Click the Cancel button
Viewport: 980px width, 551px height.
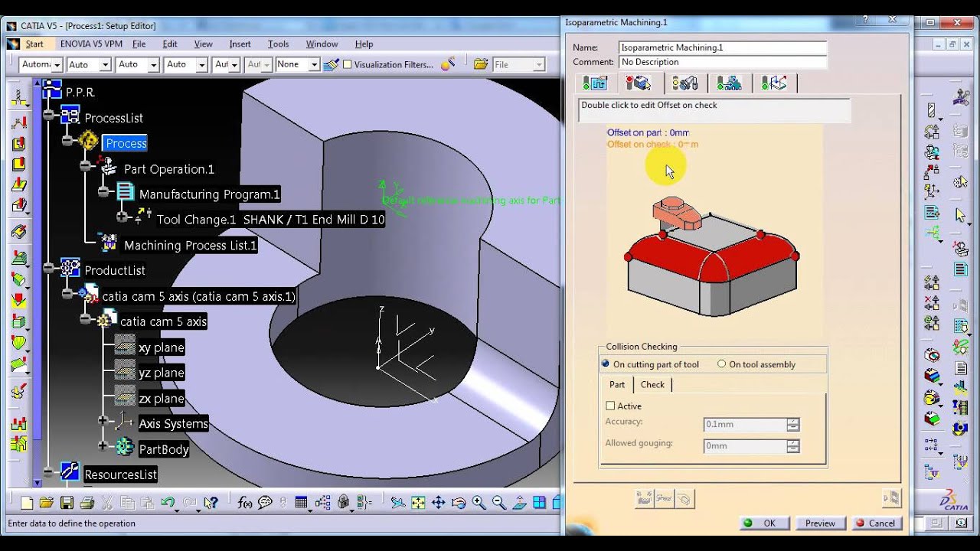tap(875, 523)
